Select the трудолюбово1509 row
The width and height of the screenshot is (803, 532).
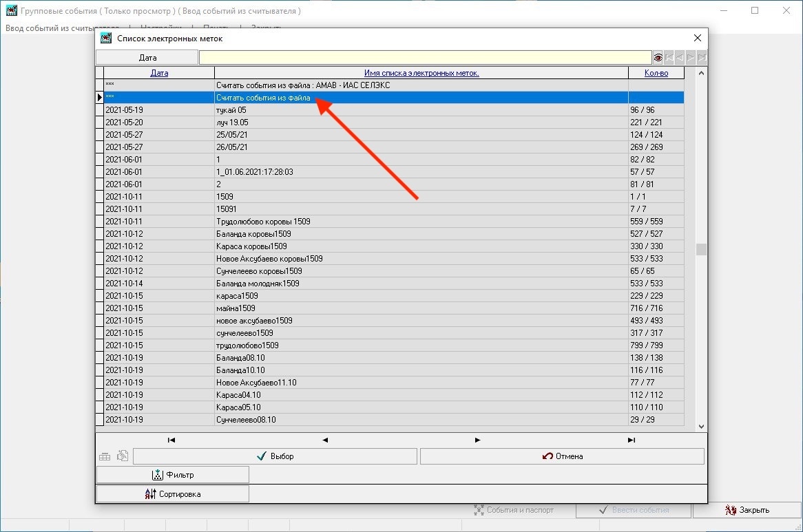click(394, 345)
